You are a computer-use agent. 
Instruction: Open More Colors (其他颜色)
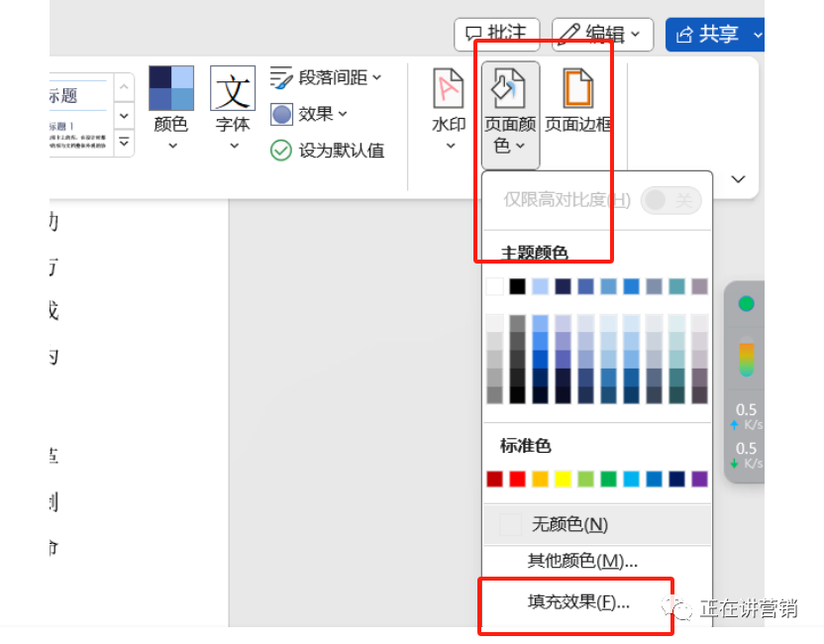(597, 562)
